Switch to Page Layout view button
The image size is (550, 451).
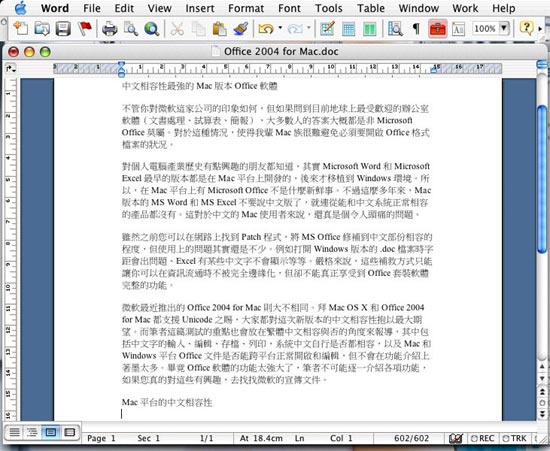[51, 432]
